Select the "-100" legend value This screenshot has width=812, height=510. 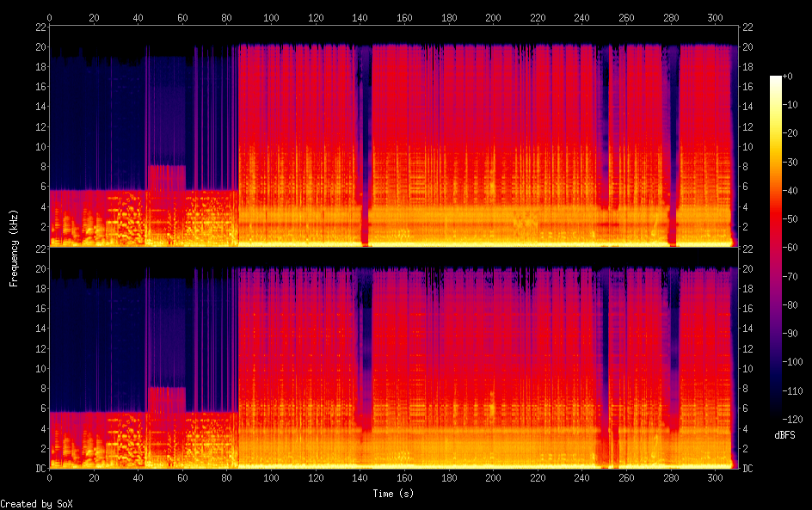click(792, 362)
